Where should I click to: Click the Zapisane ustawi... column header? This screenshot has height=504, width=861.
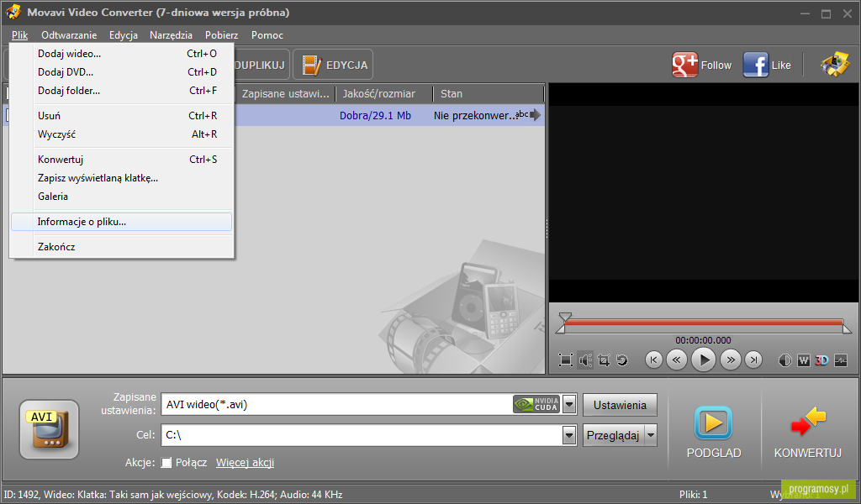pos(285,94)
